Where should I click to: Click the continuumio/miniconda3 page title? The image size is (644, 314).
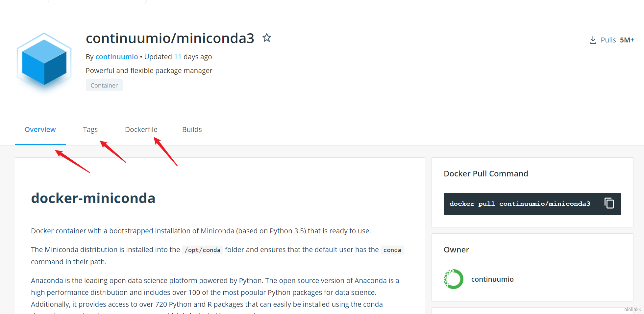(x=170, y=39)
